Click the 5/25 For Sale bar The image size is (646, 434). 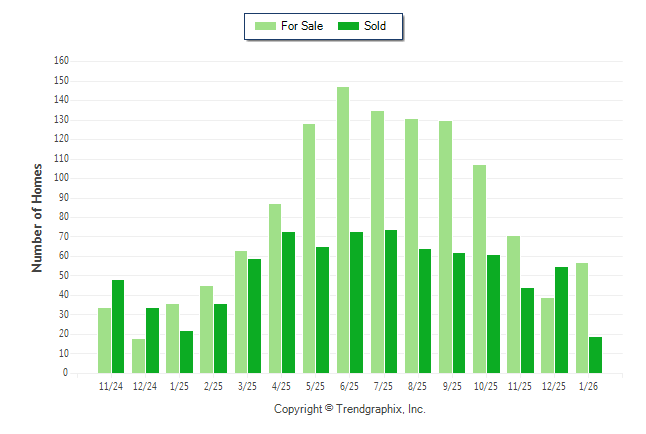click(x=309, y=248)
